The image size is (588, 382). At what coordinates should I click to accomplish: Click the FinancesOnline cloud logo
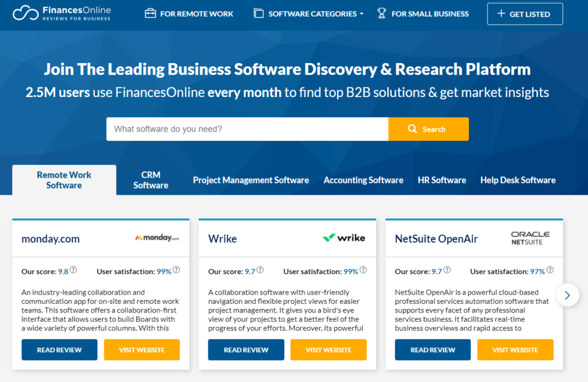click(25, 13)
